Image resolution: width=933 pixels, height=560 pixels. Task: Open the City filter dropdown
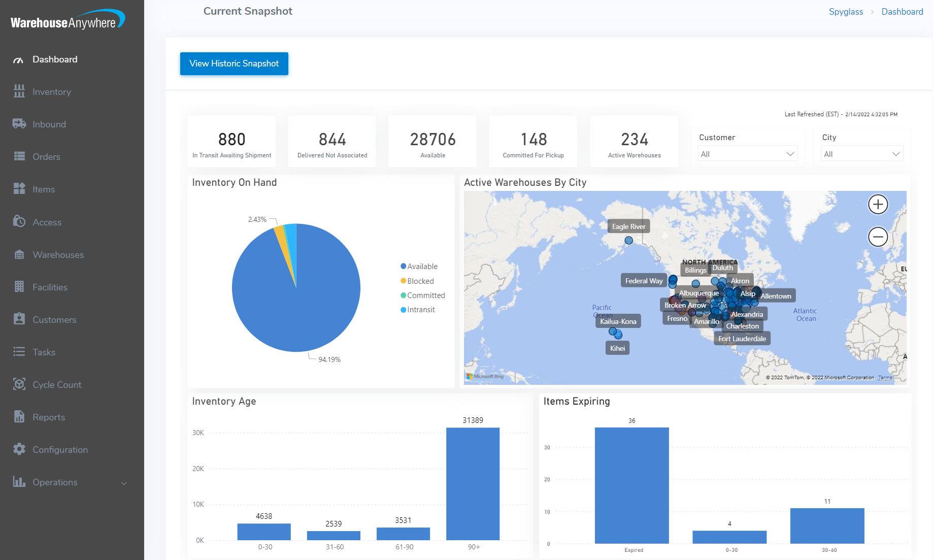[x=861, y=153]
